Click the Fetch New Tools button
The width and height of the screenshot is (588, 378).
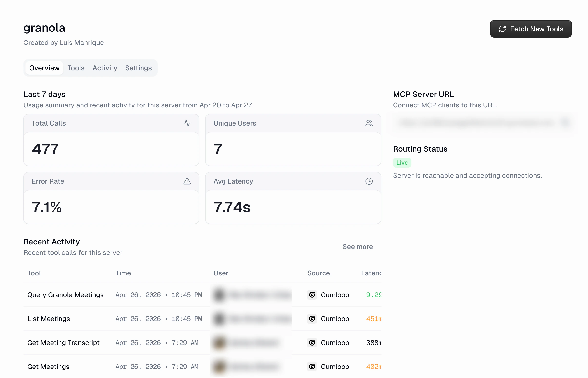click(x=531, y=29)
